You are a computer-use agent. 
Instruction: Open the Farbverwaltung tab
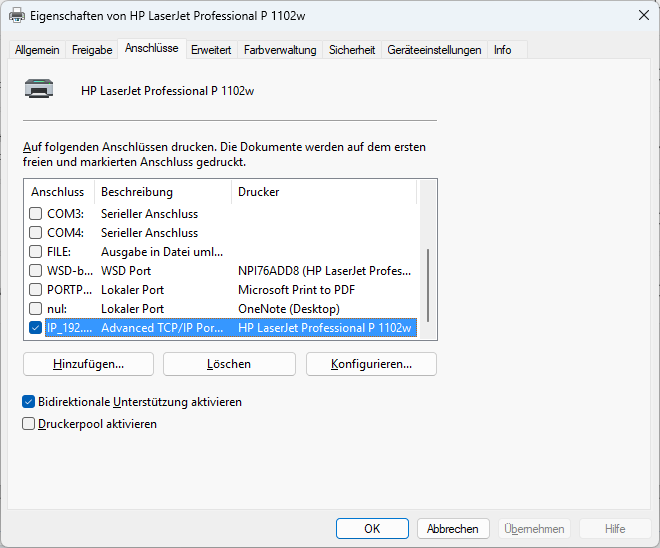280,50
